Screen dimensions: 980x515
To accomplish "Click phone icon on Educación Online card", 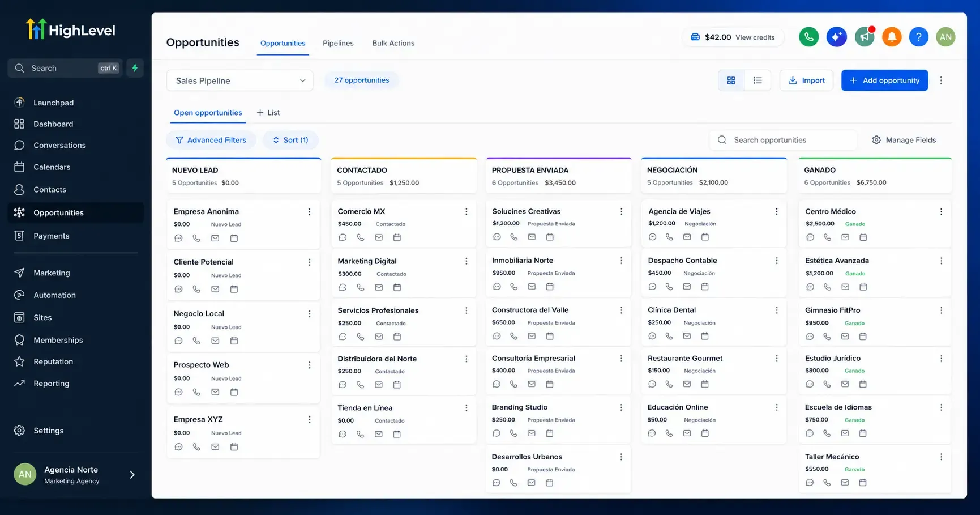I will 669,433.
